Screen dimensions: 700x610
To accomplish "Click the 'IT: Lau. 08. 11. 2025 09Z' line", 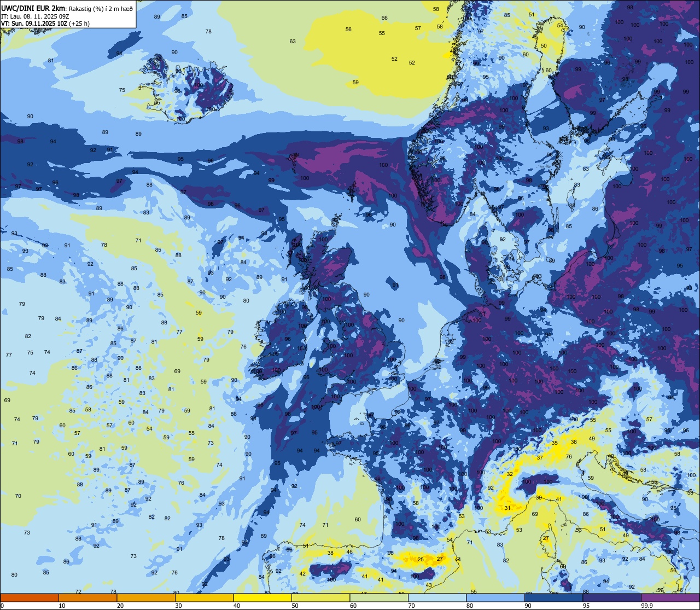I will [35, 16].
